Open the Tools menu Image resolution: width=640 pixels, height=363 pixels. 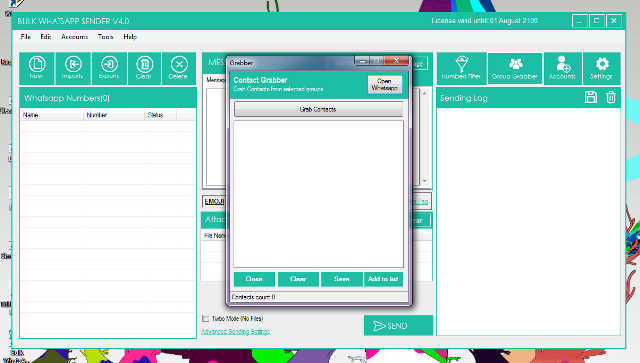105,37
